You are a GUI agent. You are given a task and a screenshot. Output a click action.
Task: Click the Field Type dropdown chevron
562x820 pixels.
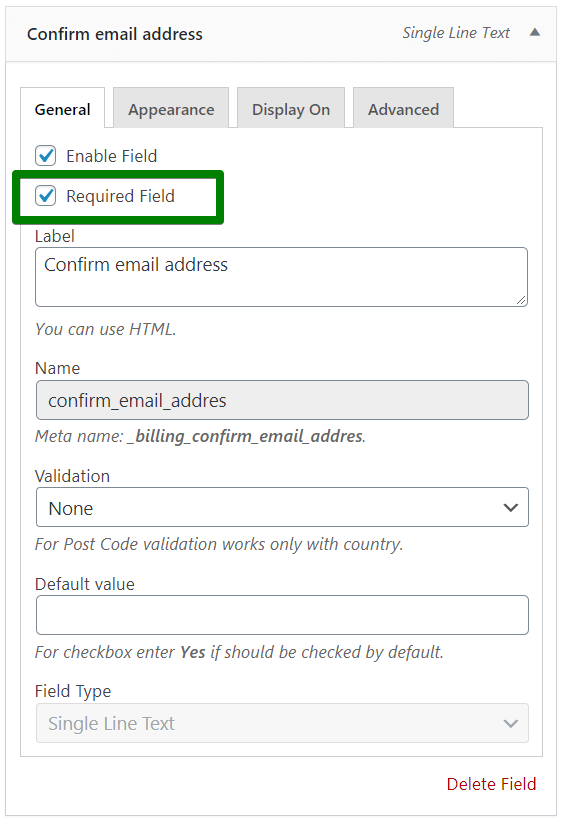[510, 723]
